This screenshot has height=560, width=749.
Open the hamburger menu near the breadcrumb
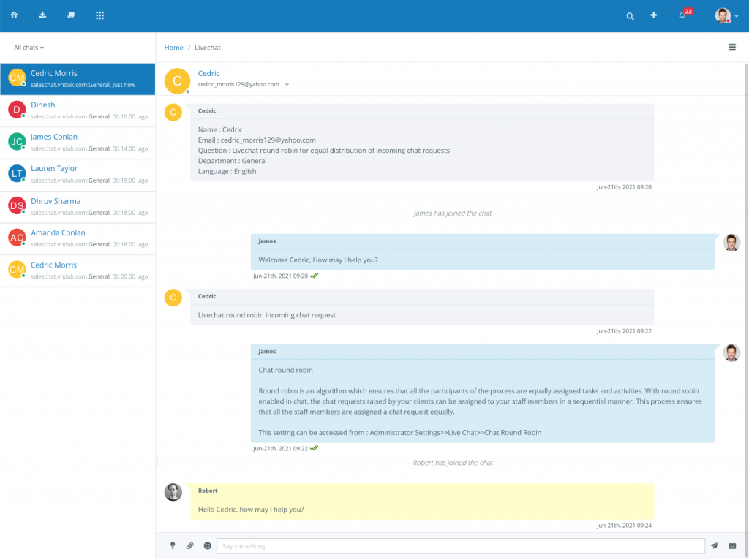click(x=731, y=47)
